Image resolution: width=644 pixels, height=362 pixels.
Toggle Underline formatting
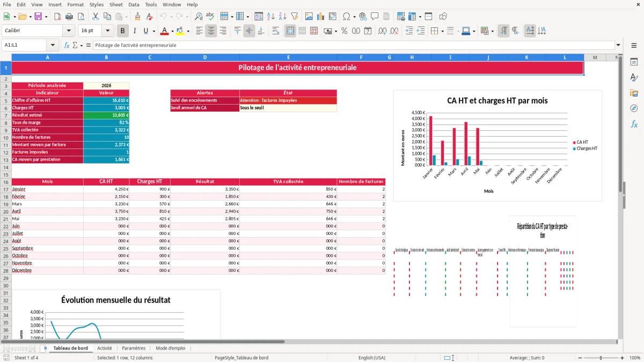click(146, 31)
